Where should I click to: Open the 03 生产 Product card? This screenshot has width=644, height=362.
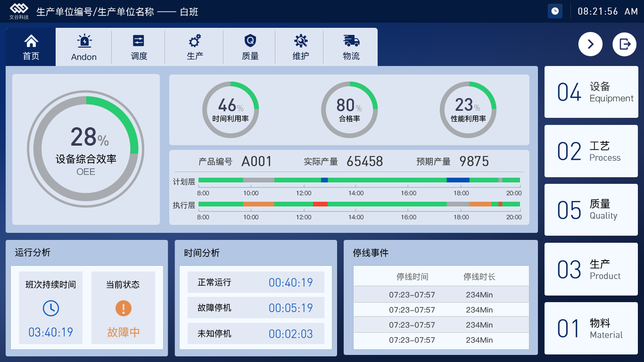591,269
